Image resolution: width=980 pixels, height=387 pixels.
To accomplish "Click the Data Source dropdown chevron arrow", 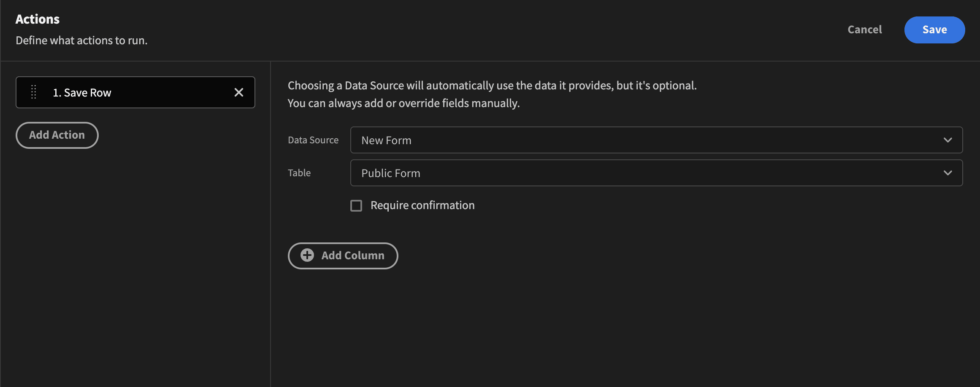I will click(948, 140).
